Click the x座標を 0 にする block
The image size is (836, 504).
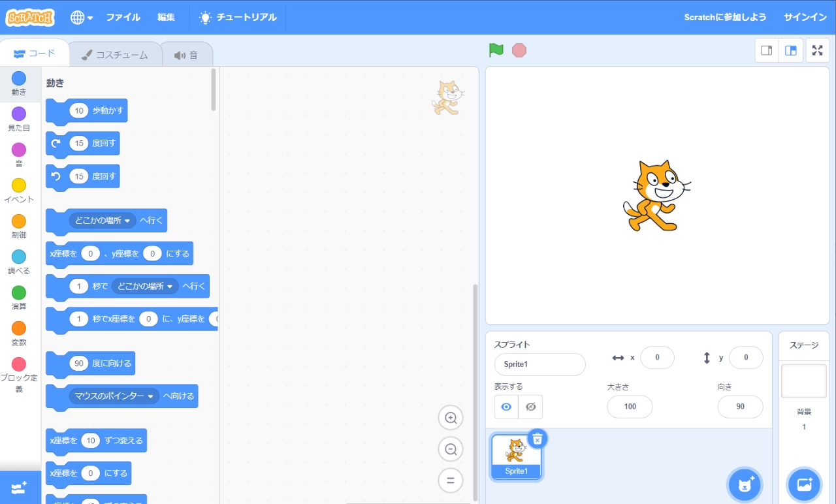tap(89, 473)
